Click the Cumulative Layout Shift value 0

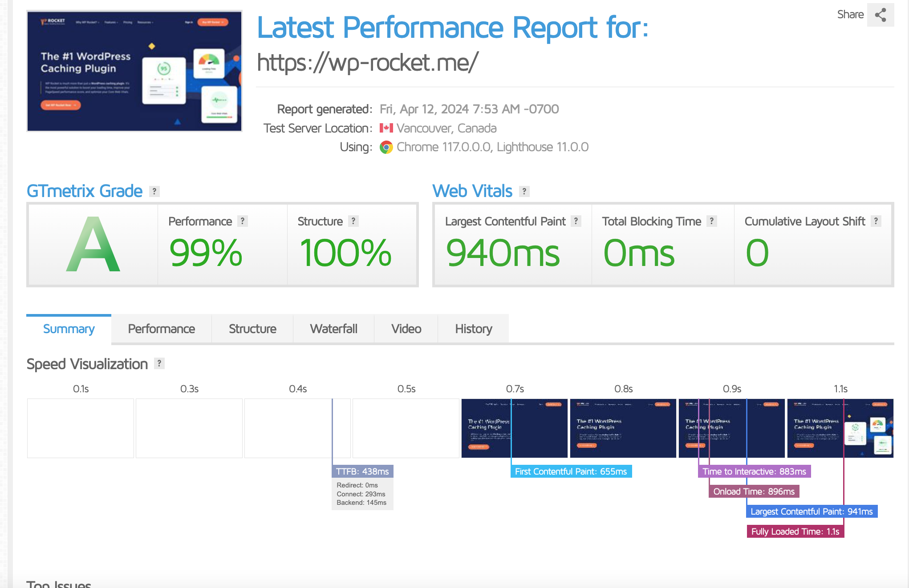[x=757, y=253]
